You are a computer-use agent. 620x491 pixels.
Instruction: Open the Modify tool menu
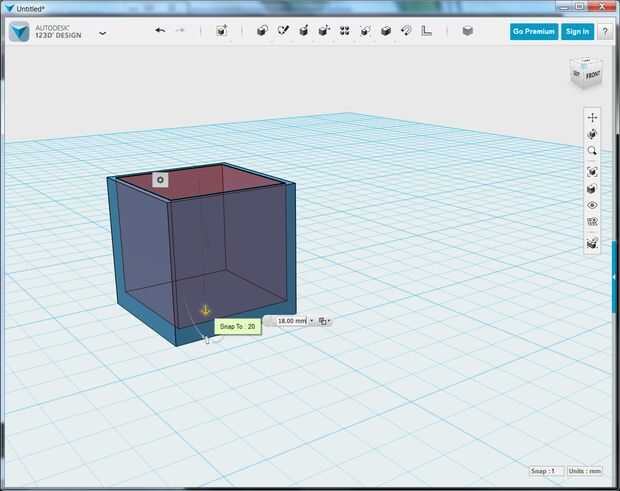tap(324, 30)
